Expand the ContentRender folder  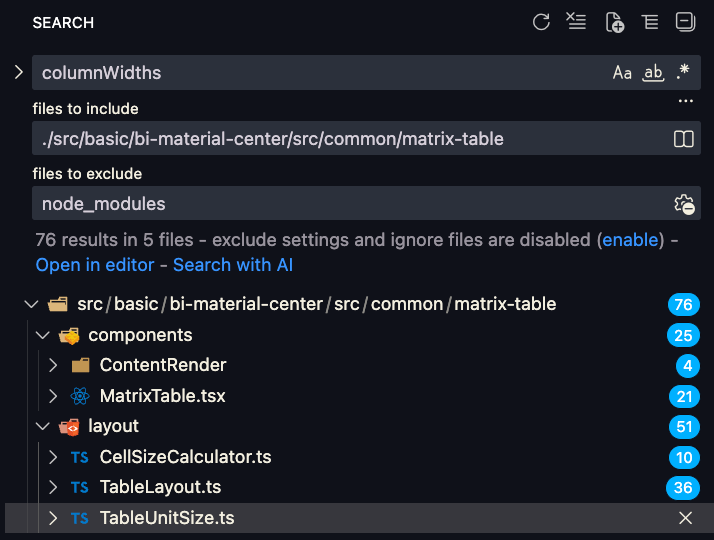(53, 365)
